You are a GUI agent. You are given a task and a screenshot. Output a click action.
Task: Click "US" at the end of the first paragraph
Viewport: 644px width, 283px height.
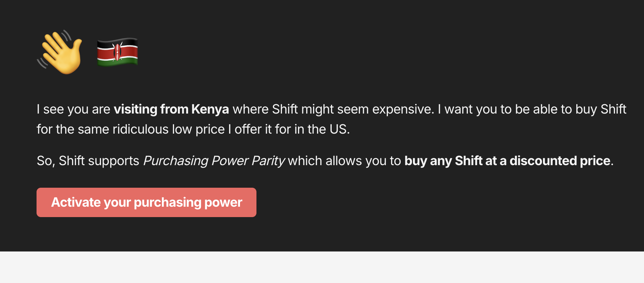pos(338,129)
